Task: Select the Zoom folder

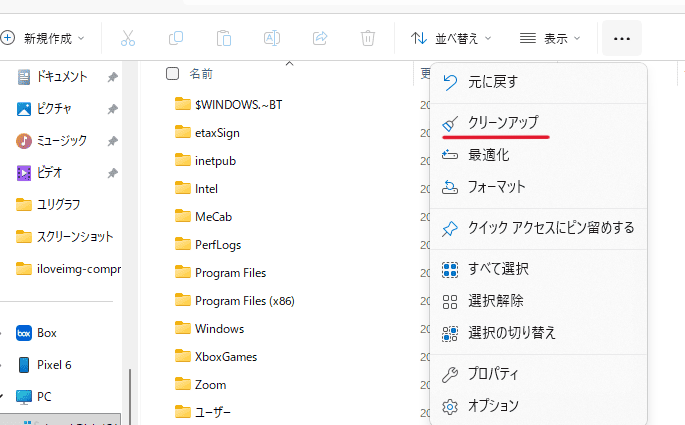Action: [x=201, y=384]
